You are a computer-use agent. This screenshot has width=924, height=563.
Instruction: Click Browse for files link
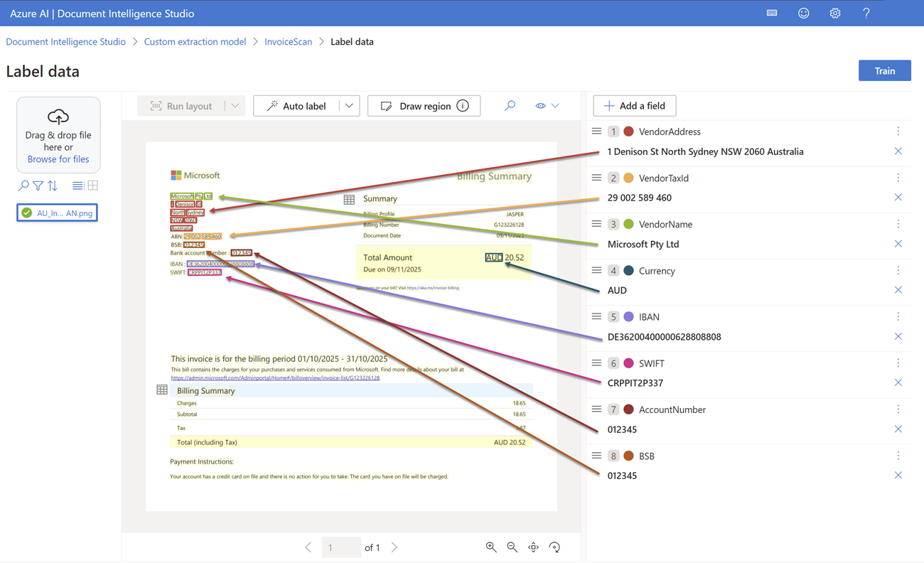(58, 159)
